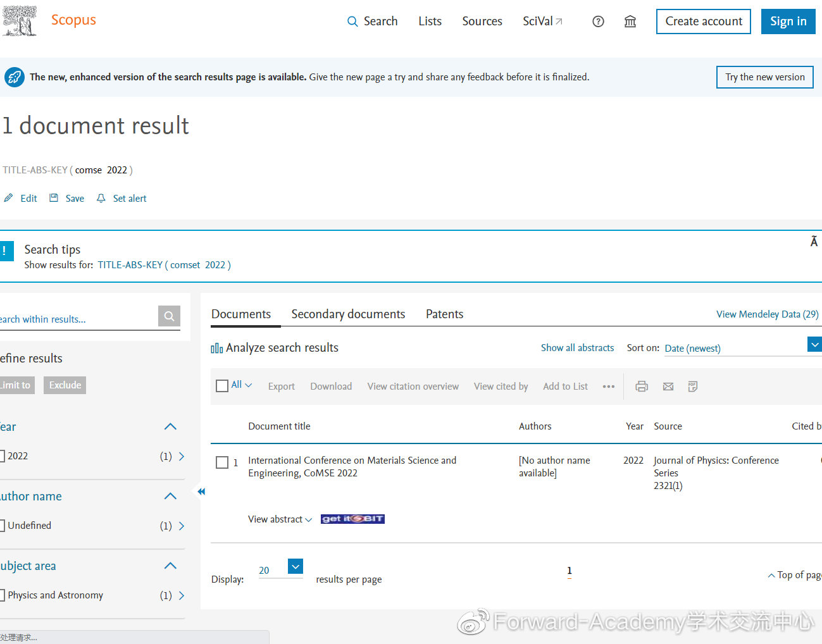Click Add to List option
The height and width of the screenshot is (644, 822).
(565, 387)
